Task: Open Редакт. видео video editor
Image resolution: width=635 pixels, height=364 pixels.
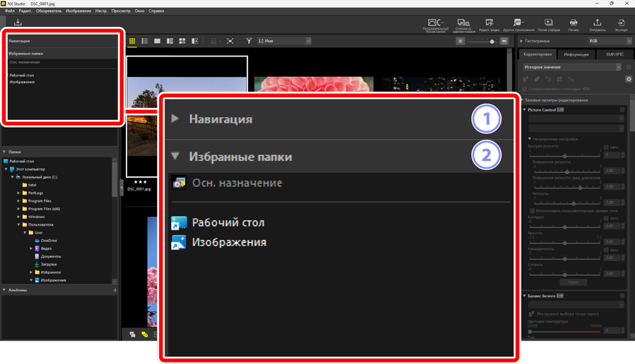Action: (489, 25)
